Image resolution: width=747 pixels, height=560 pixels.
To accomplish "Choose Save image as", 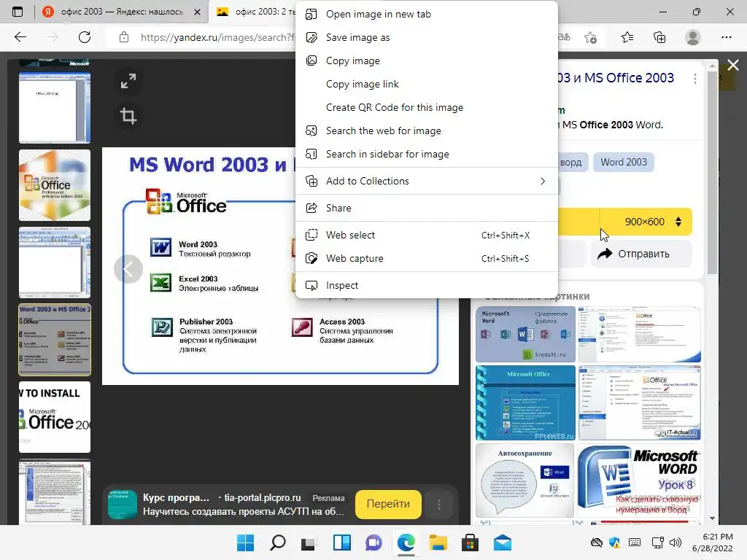I will click(x=426, y=38).
